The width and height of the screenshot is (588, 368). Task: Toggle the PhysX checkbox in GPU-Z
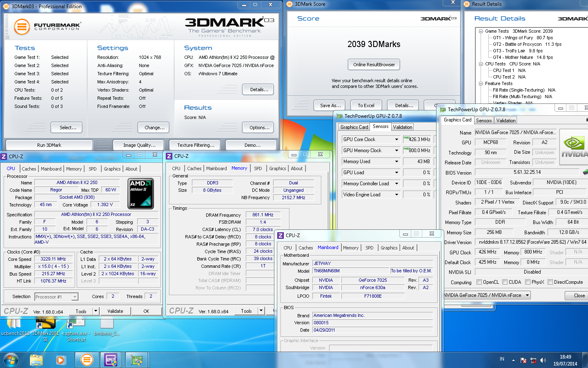coord(528,282)
